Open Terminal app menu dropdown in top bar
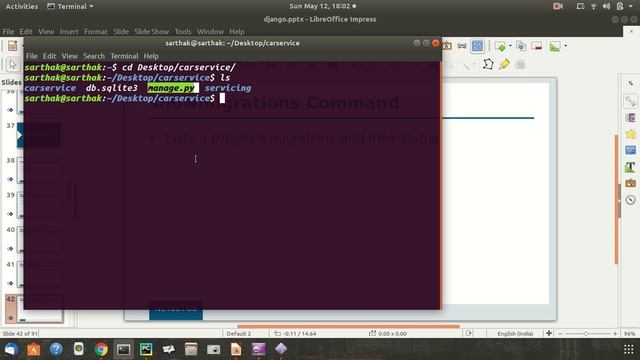The width and height of the screenshot is (640, 360). click(70, 6)
